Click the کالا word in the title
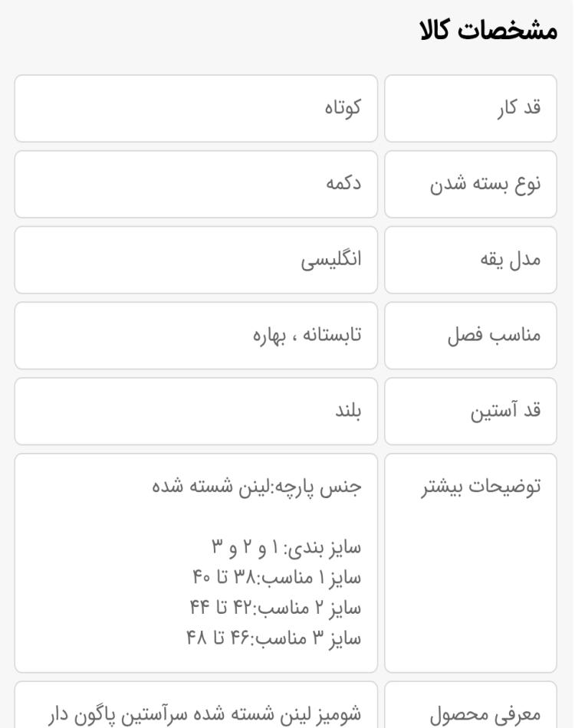The image size is (575, 728). 435,30
